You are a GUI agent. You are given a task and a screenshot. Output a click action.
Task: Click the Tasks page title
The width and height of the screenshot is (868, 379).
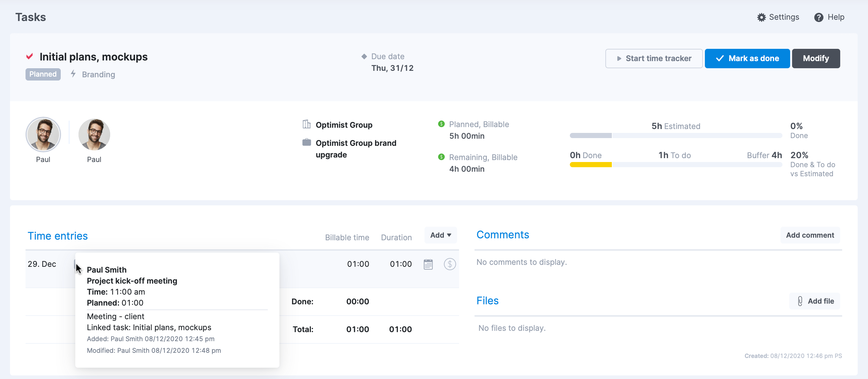coord(30,17)
